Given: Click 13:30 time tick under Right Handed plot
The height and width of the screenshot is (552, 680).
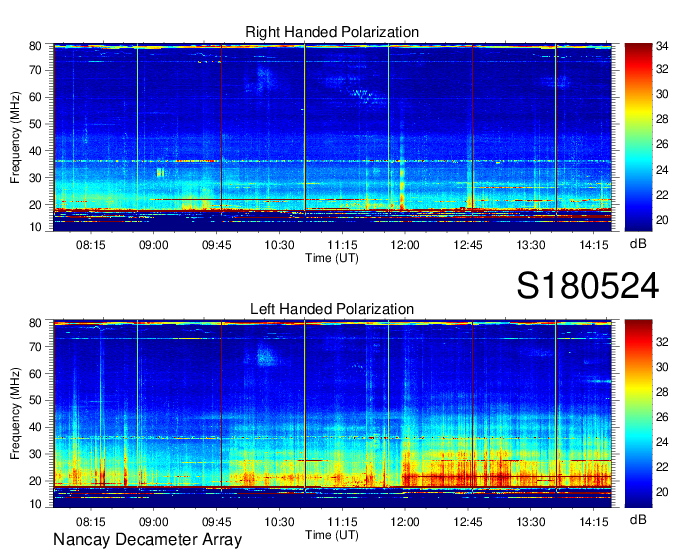Looking at the screenshot, I should 531,245.
